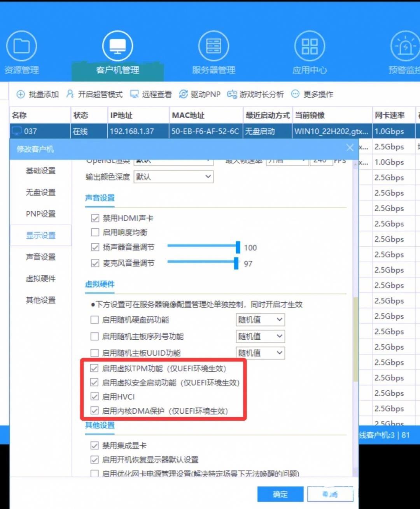Click the 开启超管模式 person icon
This screenshot has width=420, height=509.
click(70, 94)
